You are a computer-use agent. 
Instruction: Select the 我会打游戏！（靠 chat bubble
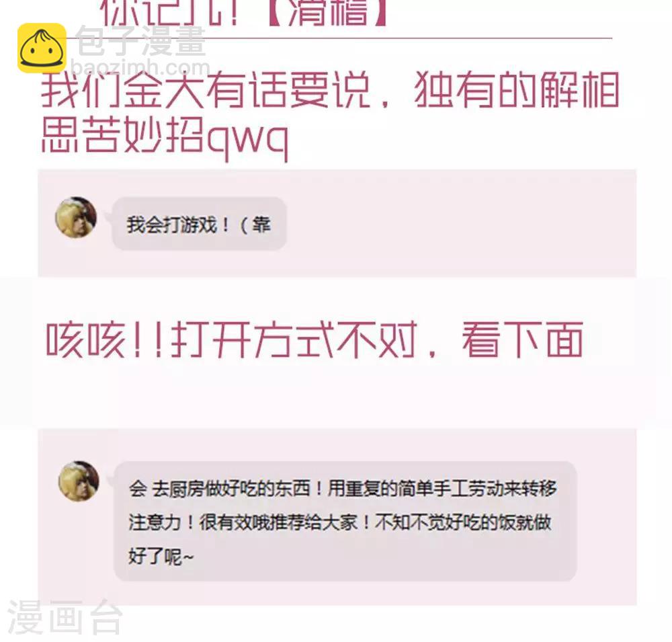[x=200, y=223]
